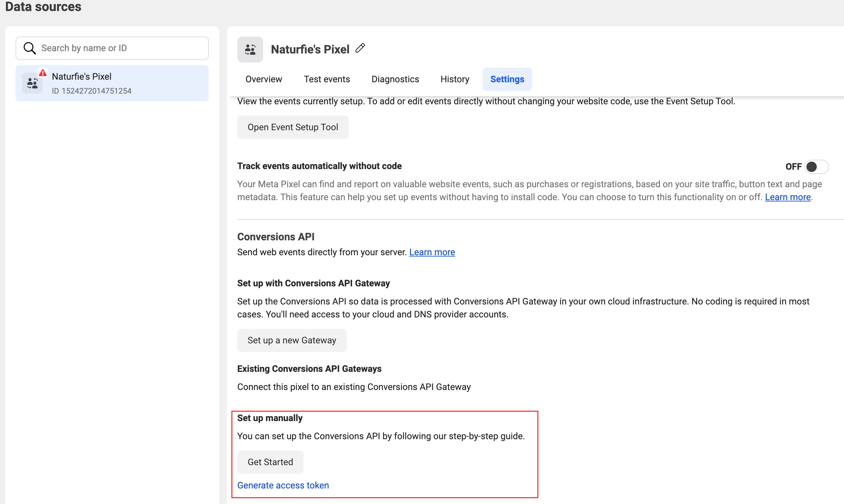Switch to the Test events tab

tap(327, 79)
